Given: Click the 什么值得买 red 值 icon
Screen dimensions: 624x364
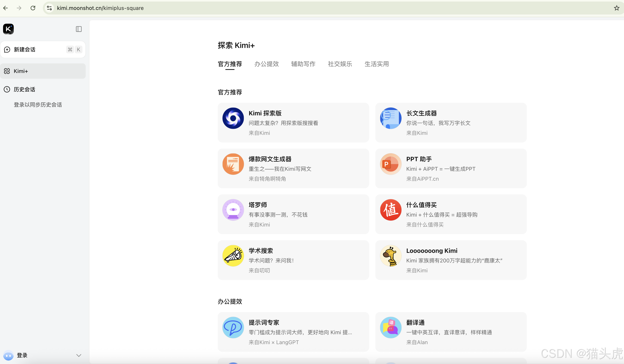Looking at the screenshot, I should click(x=390, y=210).
